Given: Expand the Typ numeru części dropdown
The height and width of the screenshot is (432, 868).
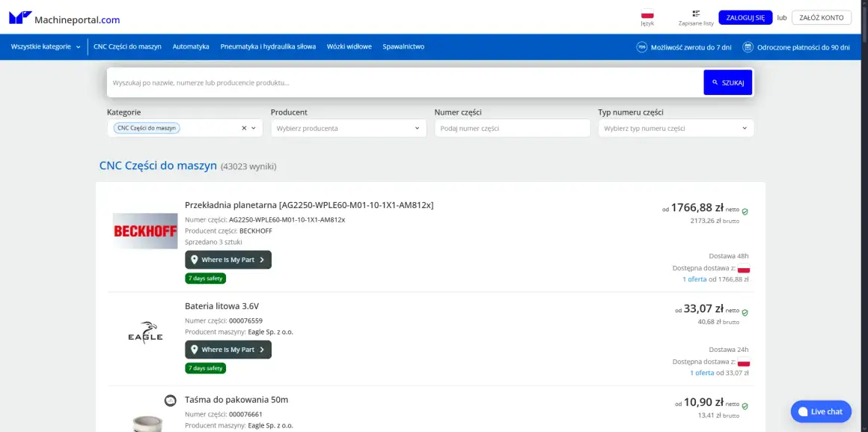Looking at the screenshot, I should coord(675,128).
